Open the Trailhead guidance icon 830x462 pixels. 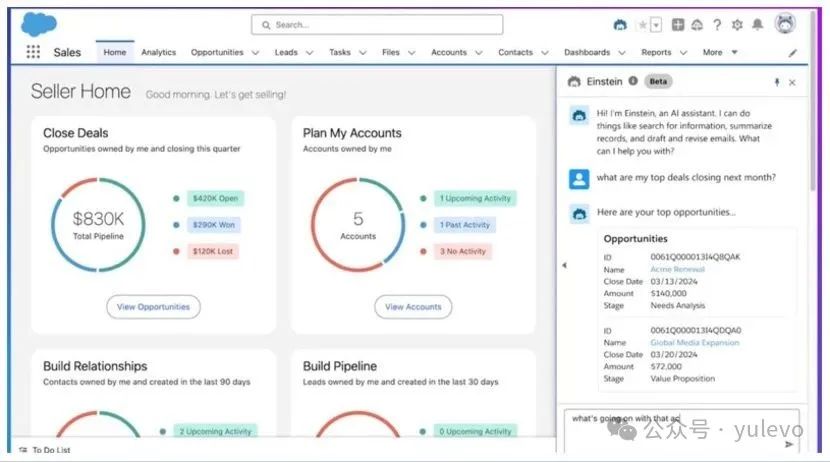pyautogui.click(x=697, y=25)
